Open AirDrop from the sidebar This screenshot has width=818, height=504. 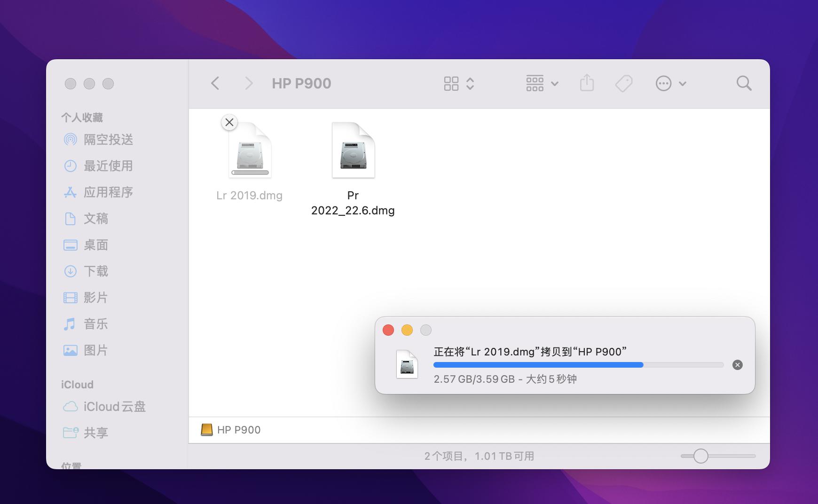point(109,140)
